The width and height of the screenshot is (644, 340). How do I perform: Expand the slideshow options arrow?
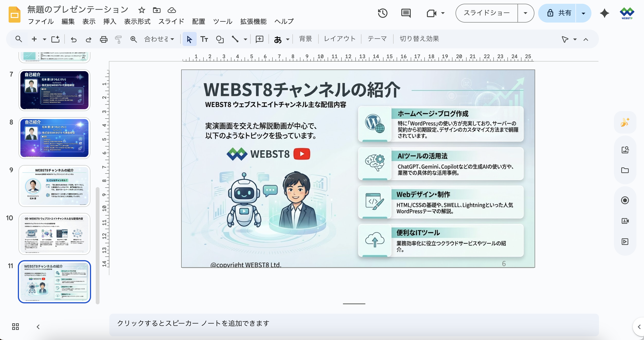525,13
